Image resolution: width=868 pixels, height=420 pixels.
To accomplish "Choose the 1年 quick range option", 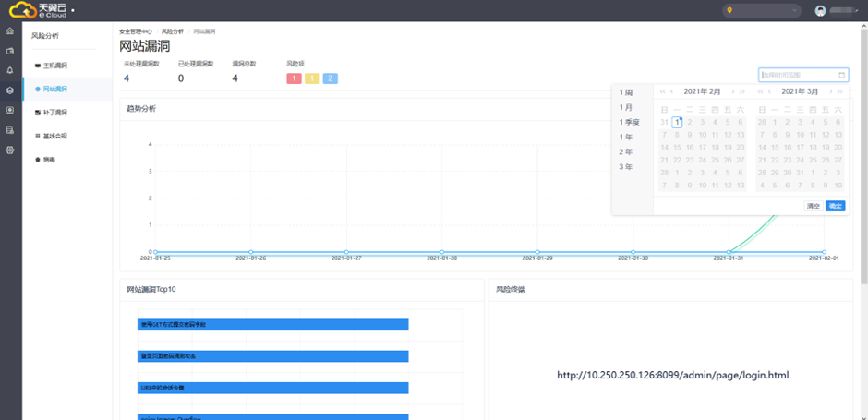I will pos(626,137).
